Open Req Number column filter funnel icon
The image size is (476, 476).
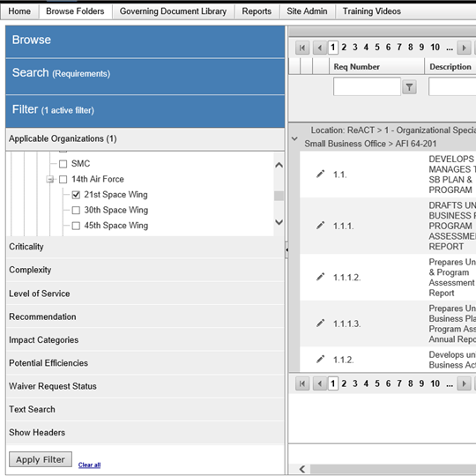pos(409,87)
